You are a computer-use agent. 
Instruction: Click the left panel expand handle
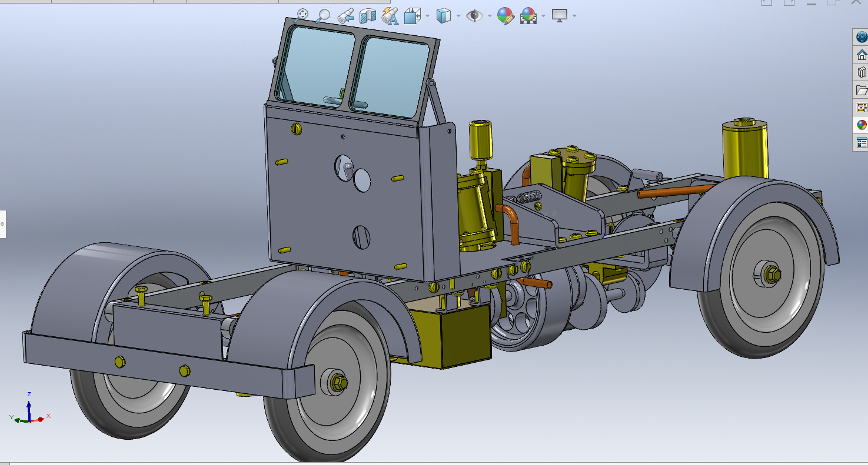pos(2,224)
